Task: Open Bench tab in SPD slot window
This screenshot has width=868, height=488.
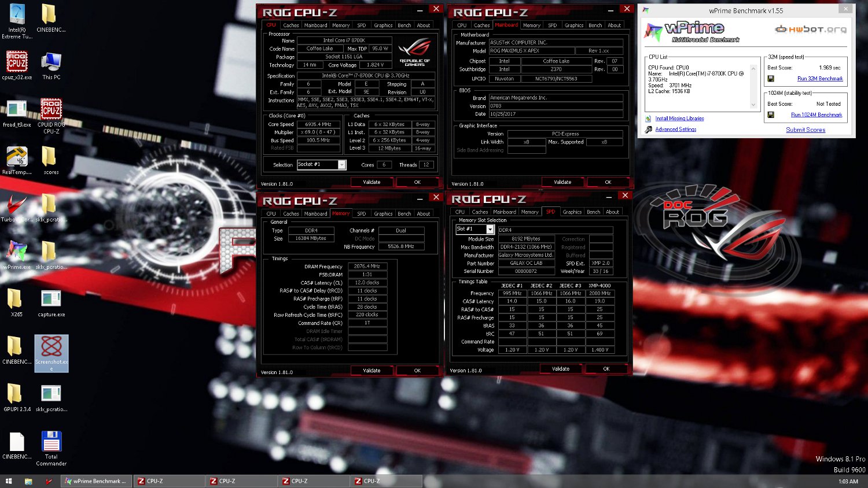Action: [x=594, y=212]
